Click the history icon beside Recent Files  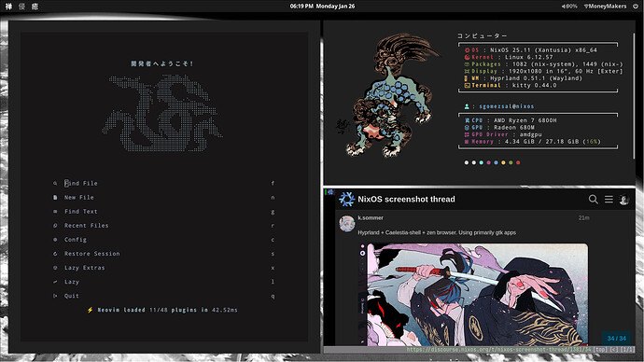pos(55,226)
